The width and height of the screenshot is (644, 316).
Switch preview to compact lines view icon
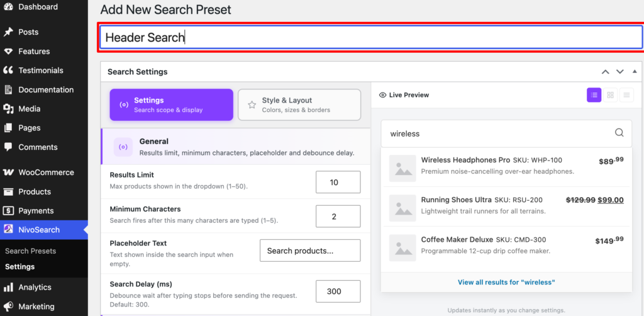pyautogui.click(x=626, y=95)
